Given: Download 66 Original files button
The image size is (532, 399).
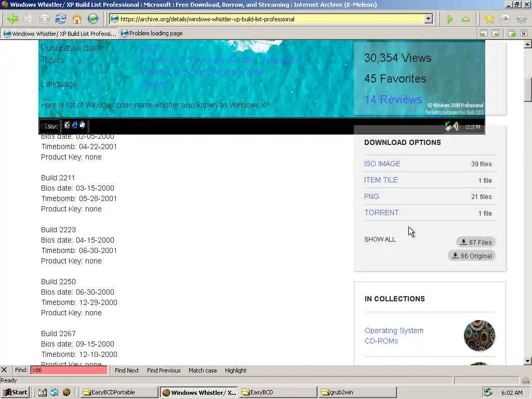Looking at the screenshot, I should click(x=472, y=256).
